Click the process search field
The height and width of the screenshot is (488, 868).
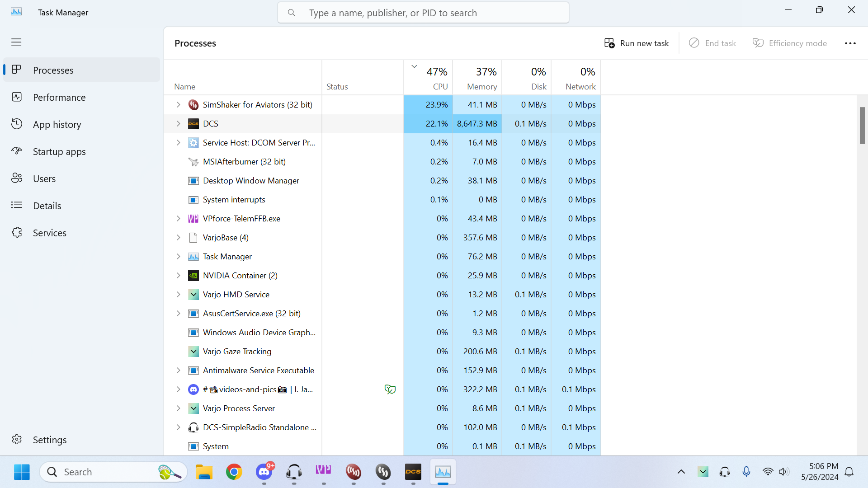(423, 13)
